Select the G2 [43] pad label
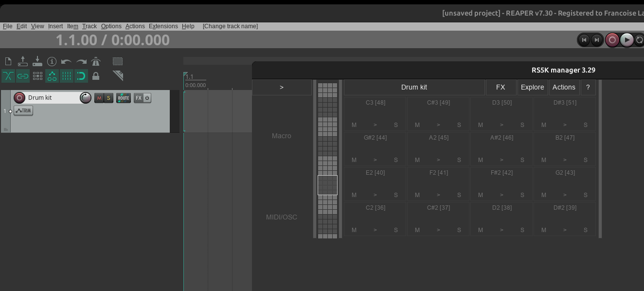 tap(565, 173)
